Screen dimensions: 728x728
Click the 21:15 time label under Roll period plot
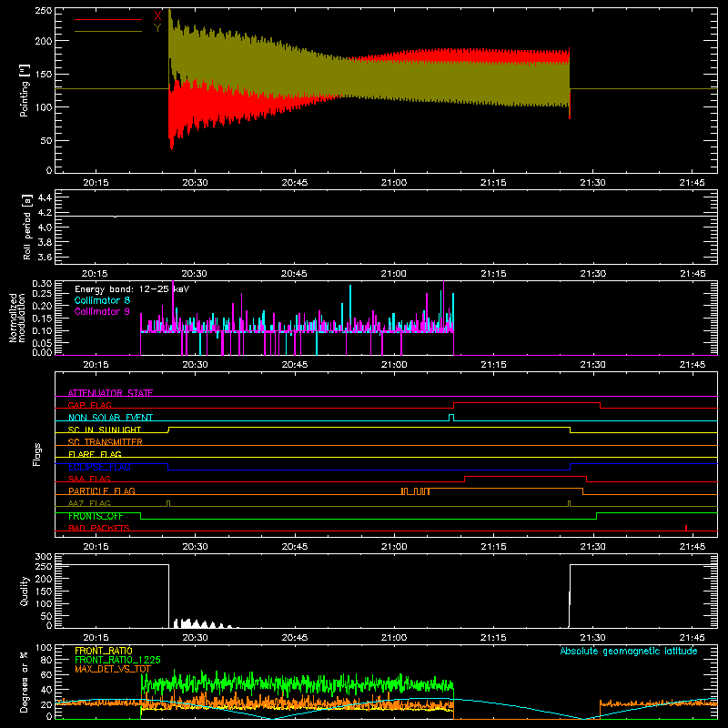(493, 274)
